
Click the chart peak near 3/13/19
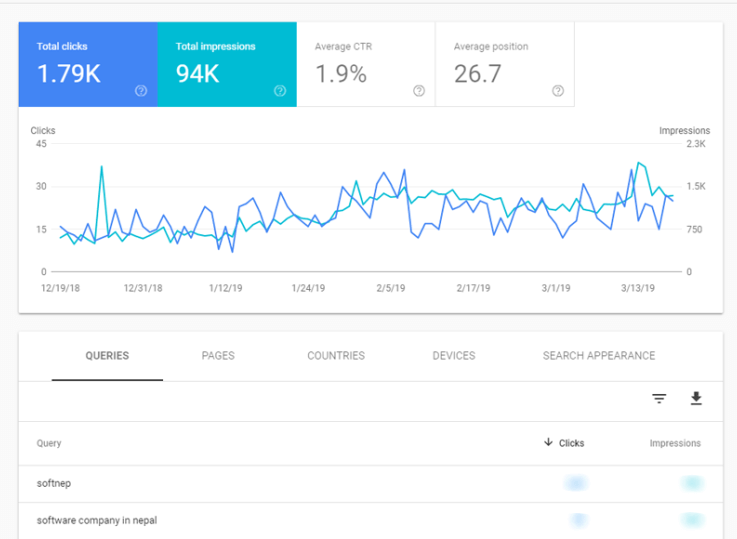pos(638,163)
